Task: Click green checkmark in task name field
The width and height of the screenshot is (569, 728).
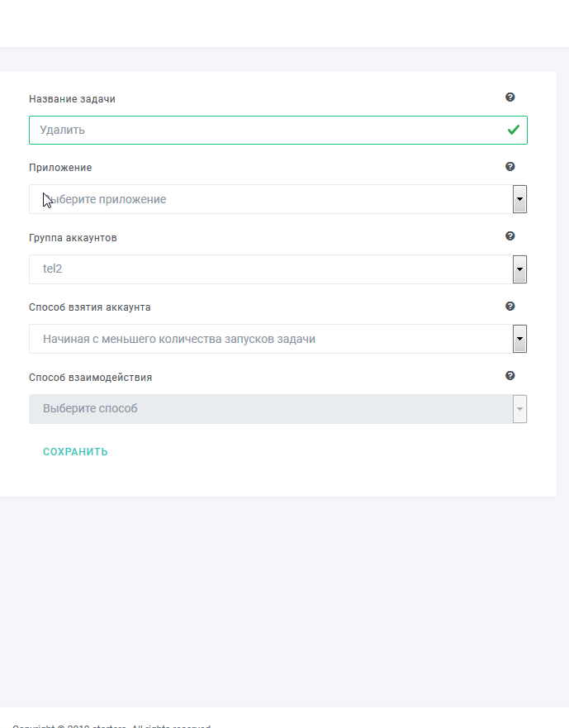Action: tap(514, 130)
